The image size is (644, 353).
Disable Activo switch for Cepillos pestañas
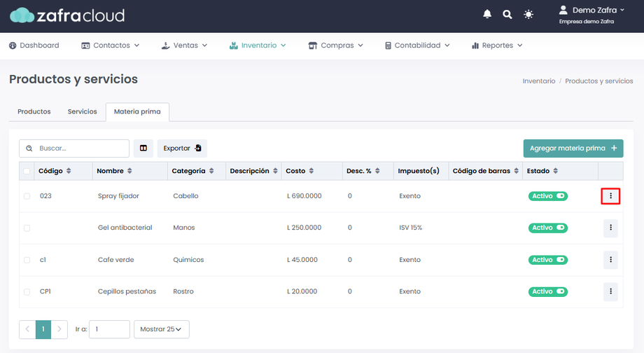560,291
